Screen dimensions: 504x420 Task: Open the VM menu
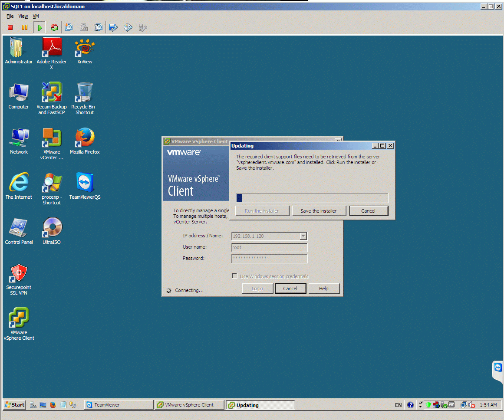(36, 16)
